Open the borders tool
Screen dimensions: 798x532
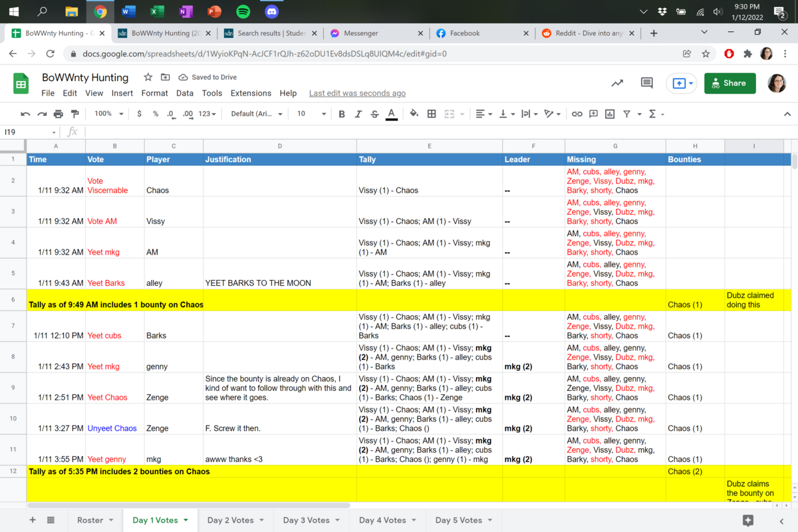coord(432,114)
